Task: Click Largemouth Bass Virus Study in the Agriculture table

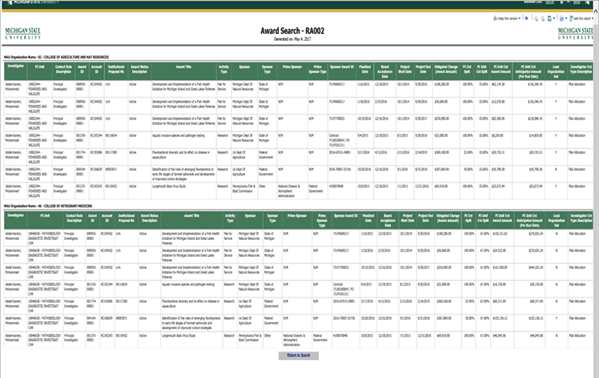Action: (168, 186)
